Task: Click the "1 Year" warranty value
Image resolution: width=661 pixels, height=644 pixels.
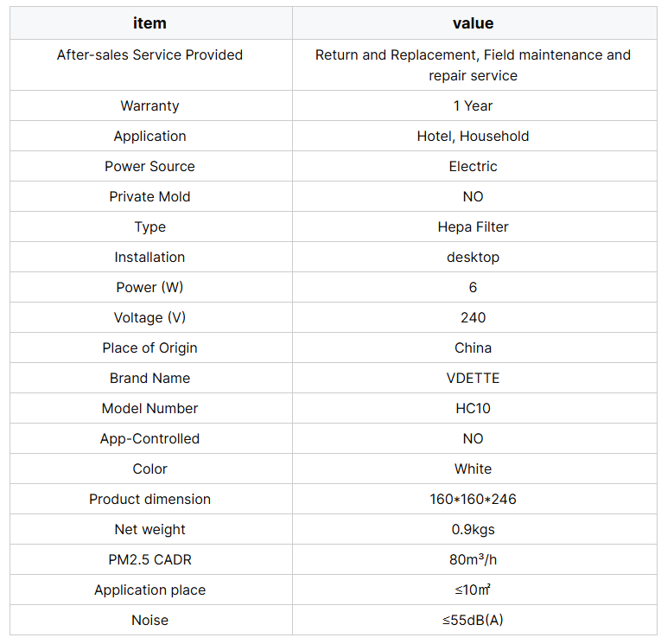Action: [x=473, y=105]
